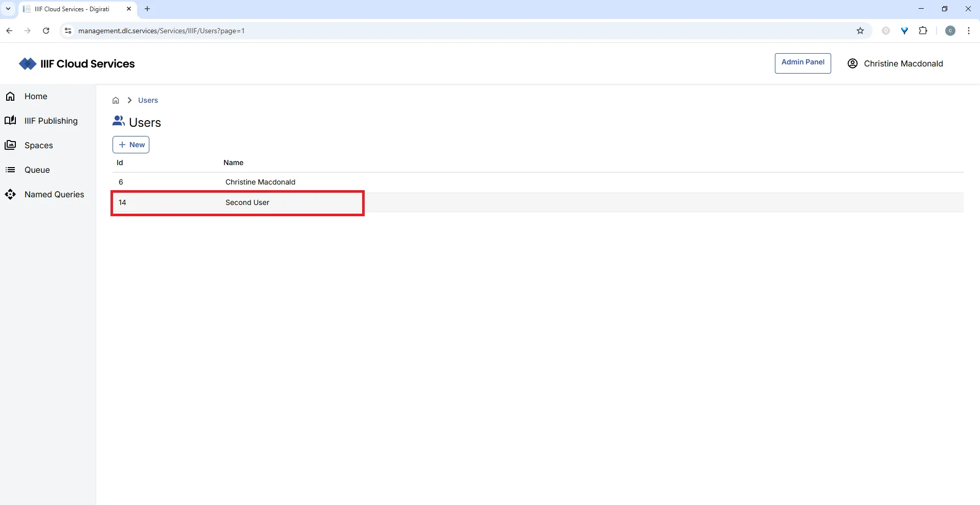Open a new browser tab
Image resolution: width=980 pixels, height=505 pixels.
pos(147,9)
